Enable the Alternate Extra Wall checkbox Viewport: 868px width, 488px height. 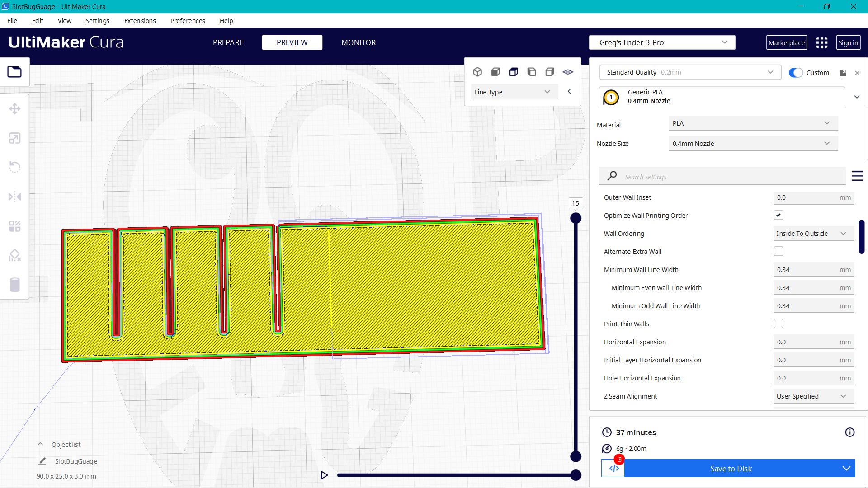778,251
